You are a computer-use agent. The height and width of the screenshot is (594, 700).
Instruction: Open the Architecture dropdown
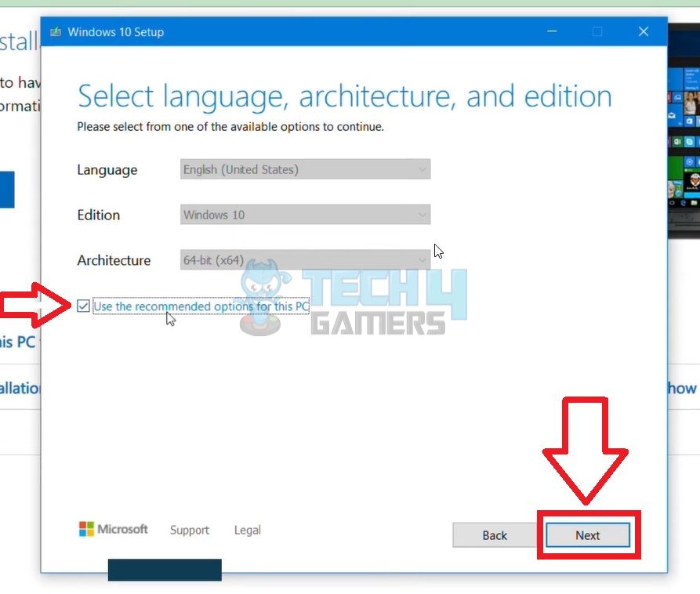pos(306,259)
